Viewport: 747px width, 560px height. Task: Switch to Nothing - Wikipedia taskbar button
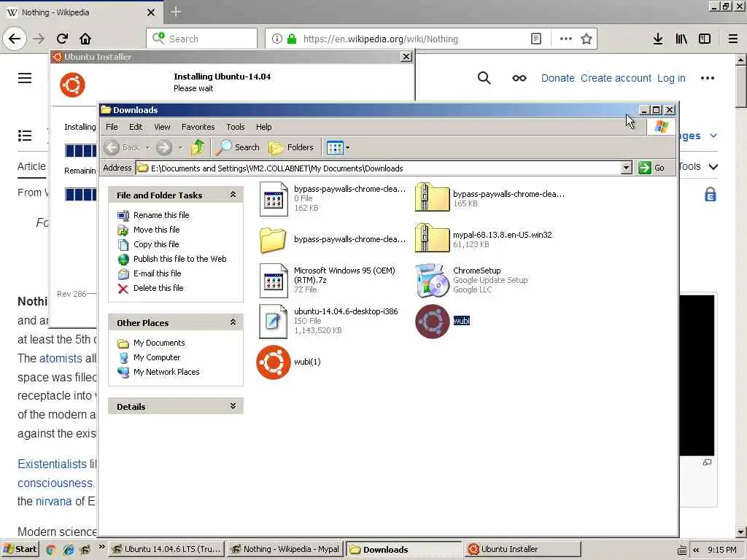285,549
